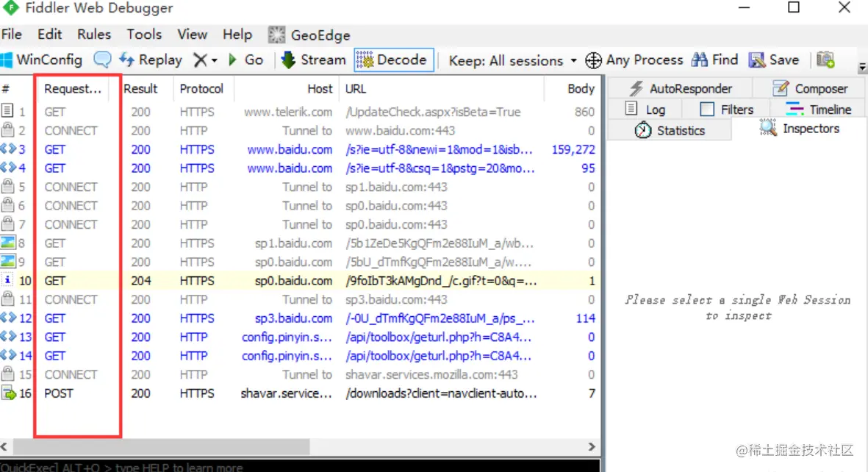The width and height of the screenshot is (868, 472).
Task: Click the Save button label
Action: (x=784, y=60)
